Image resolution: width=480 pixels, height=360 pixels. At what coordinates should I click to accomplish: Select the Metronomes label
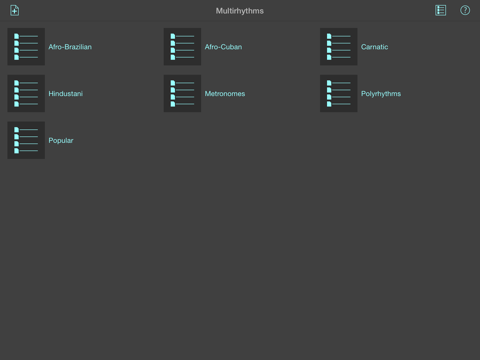(225, 94)
